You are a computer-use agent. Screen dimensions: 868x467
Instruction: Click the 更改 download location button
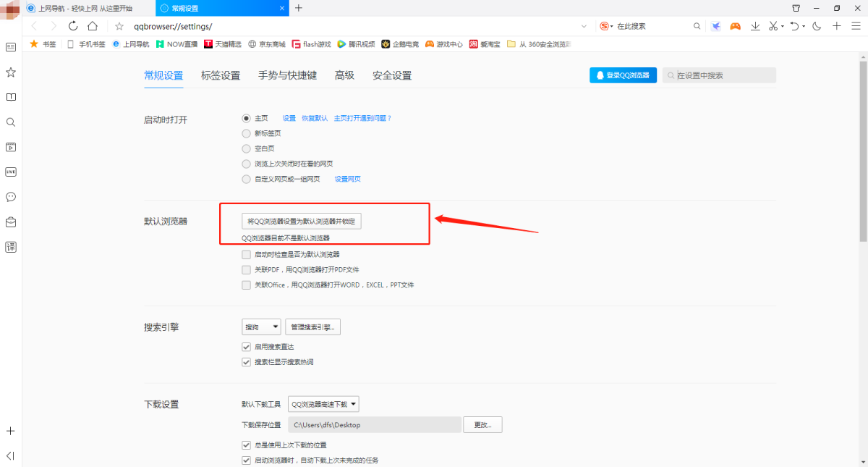(x=483, y=425)
